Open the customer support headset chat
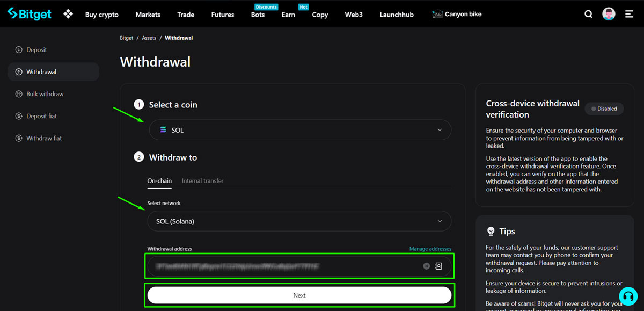Screen dimensions: 644x311 pos(628,296)
